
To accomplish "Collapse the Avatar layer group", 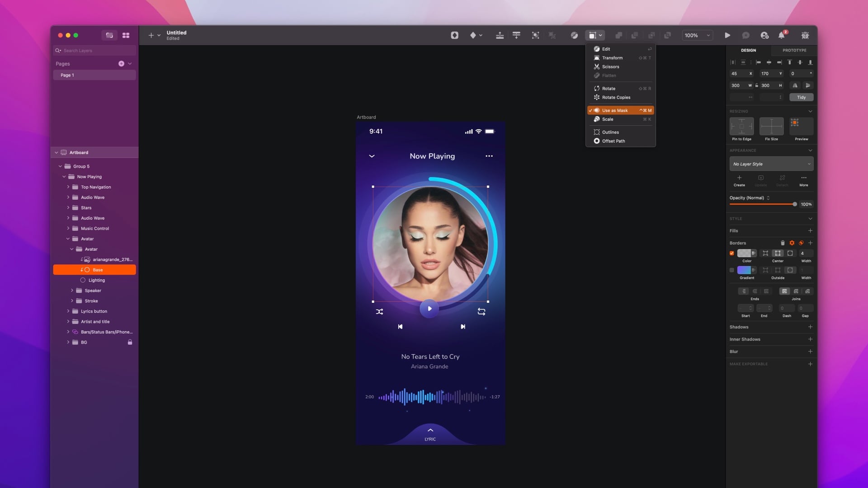I will coord(69,239).
